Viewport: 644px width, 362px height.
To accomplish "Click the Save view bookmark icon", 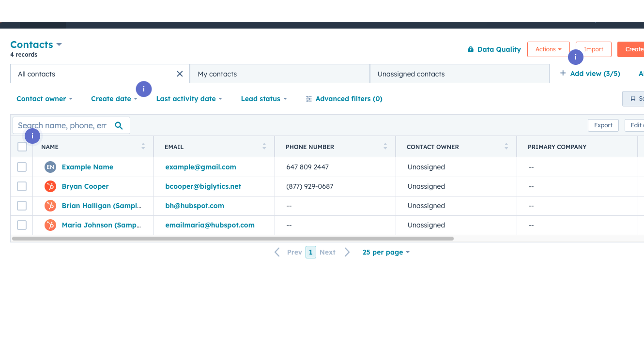I will point(634,98).
